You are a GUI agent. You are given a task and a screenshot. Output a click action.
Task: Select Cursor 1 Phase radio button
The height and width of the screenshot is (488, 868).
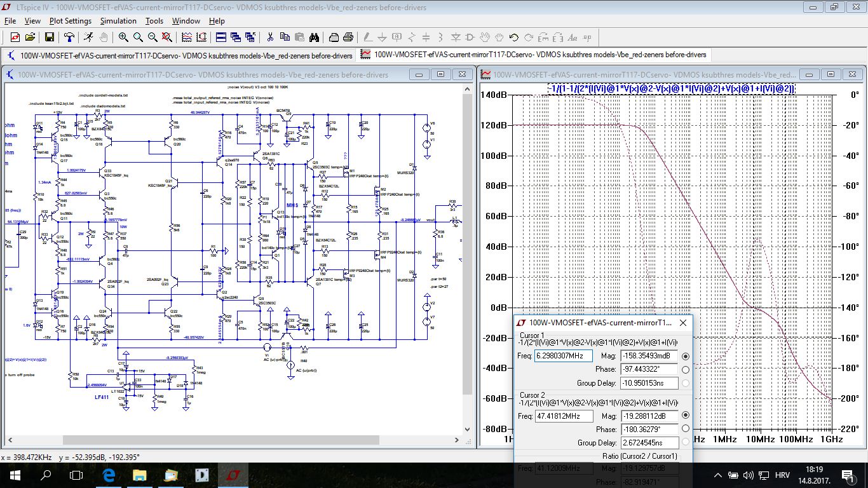pos(685,369)
